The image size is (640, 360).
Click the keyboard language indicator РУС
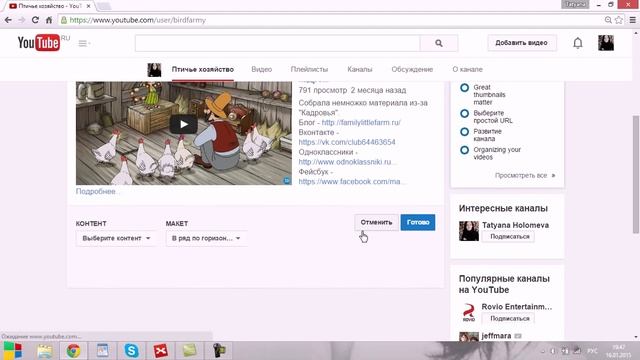point(592,351)
